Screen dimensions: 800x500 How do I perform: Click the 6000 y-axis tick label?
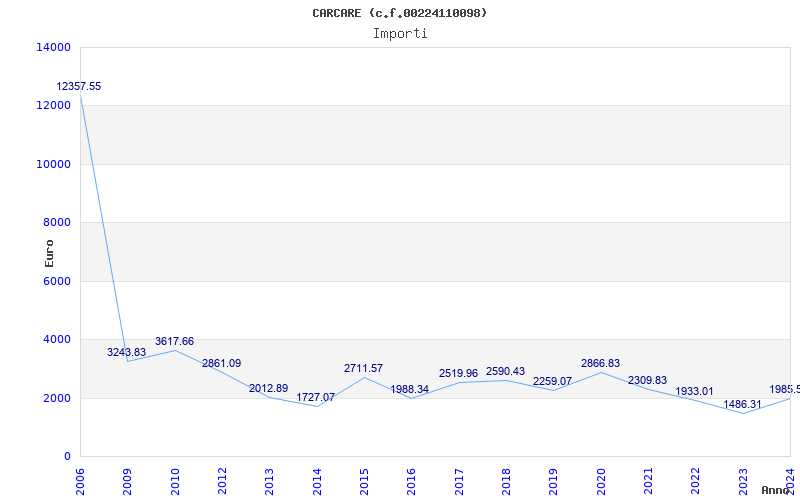[57, 281]
